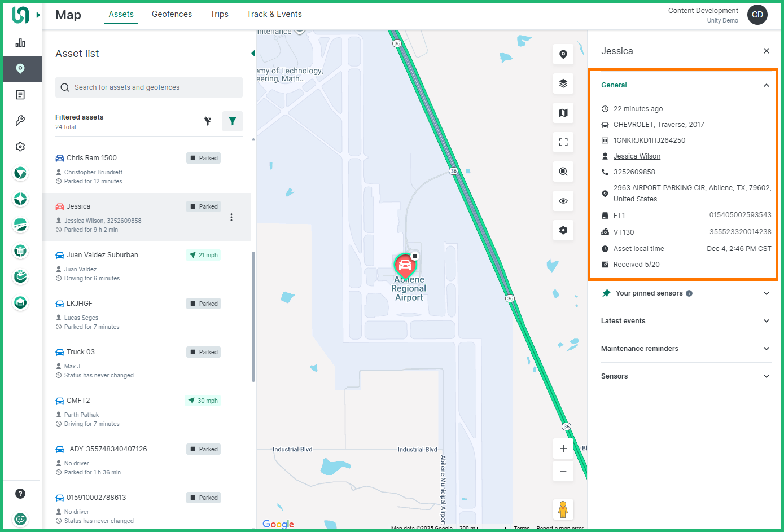784x532 pixels.
Task: Click the map layers icon
Action: coord(563,83)
